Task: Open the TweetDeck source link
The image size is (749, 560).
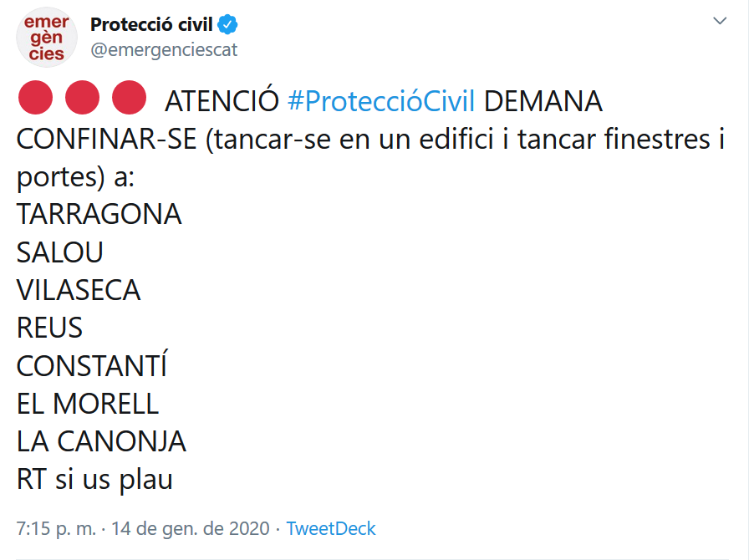Action: [x=330, y=528]
